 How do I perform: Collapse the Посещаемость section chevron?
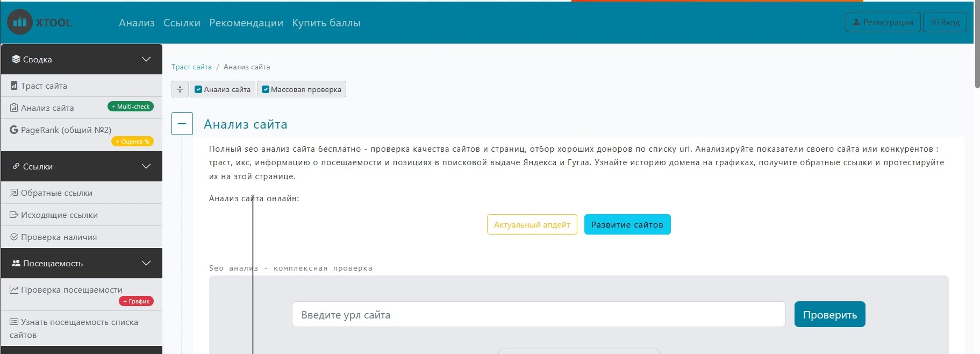tap(146, 263)
